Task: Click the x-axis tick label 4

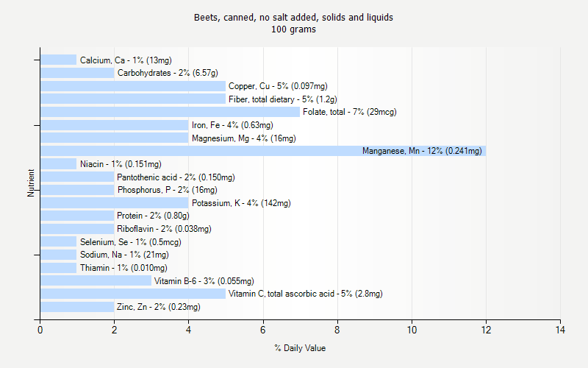Action: pyautogui.click(x=189, y=330)
